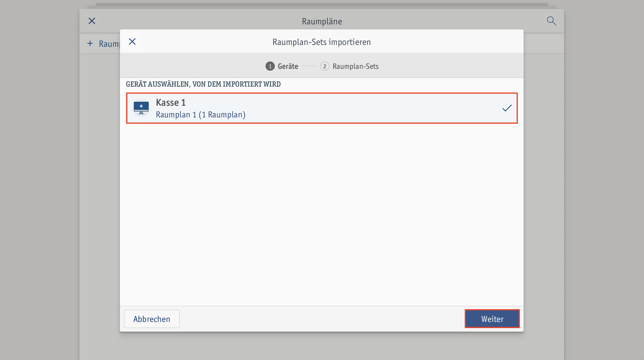Click the iMac device icon for Kasse 1
644x360 pixels.
coord(141,108)
